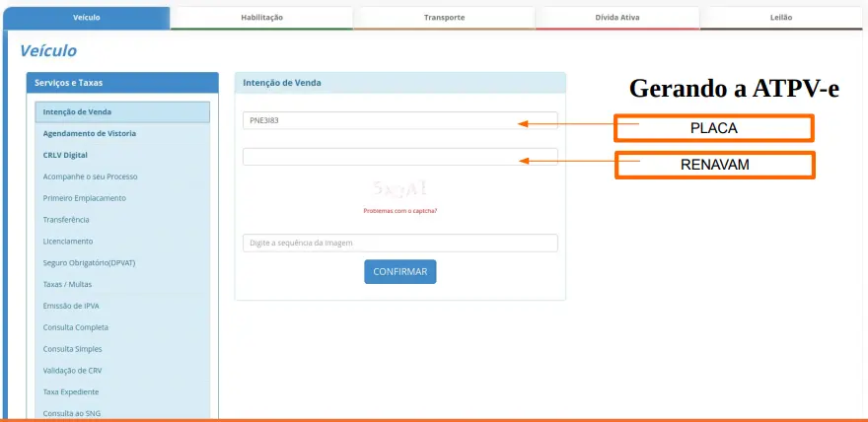Open the Habilitação tab
868x422 pixels.
[x=261, y=18]
